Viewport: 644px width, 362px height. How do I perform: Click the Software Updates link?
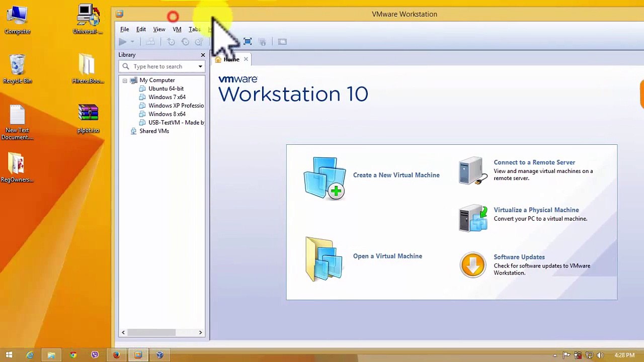(x=519, y=257)
